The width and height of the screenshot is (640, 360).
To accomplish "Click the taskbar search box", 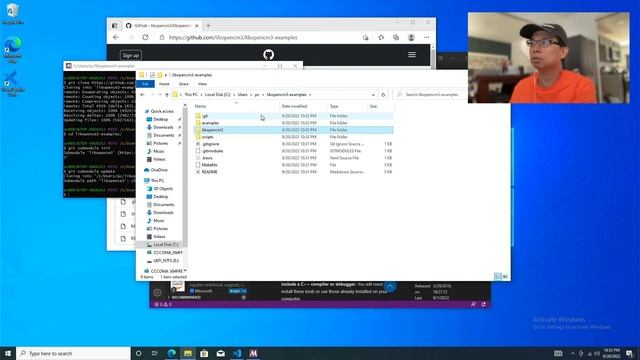I will click(x=73, y=353).
